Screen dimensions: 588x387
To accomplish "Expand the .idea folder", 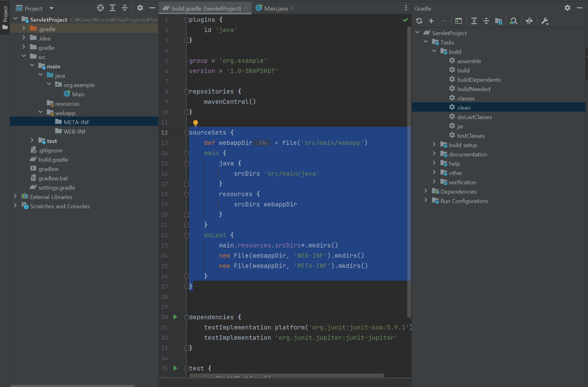I will (x=24, y=38).
